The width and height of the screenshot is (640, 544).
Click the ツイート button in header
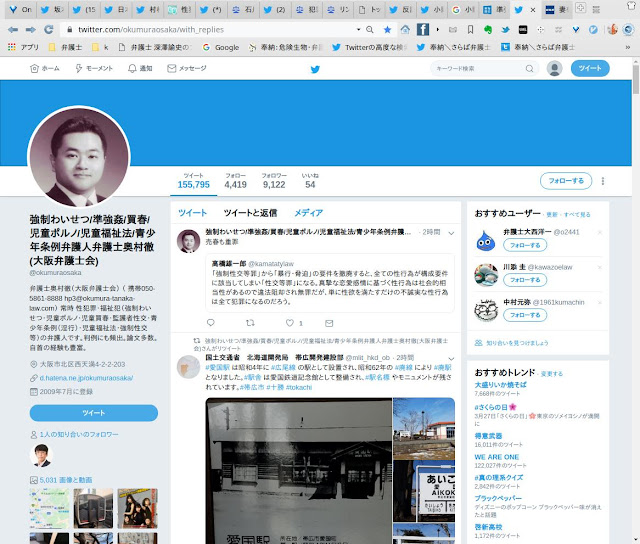pyautogui.click(x=590, y=68)
